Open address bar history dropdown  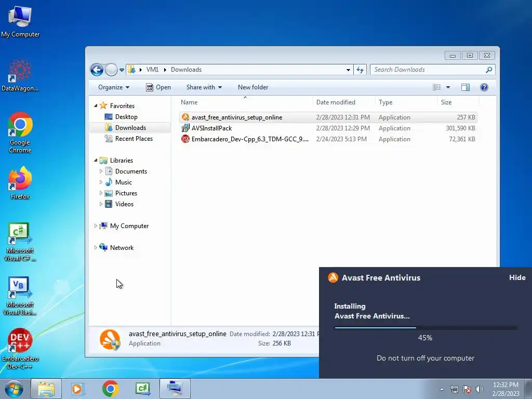click(348, 70)
